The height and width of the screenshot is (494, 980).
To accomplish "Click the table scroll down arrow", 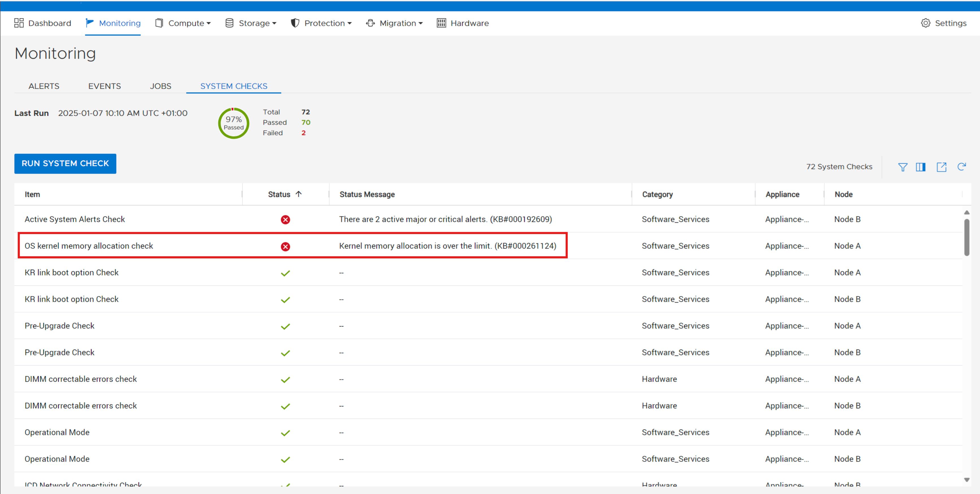I will click(966, 480).
